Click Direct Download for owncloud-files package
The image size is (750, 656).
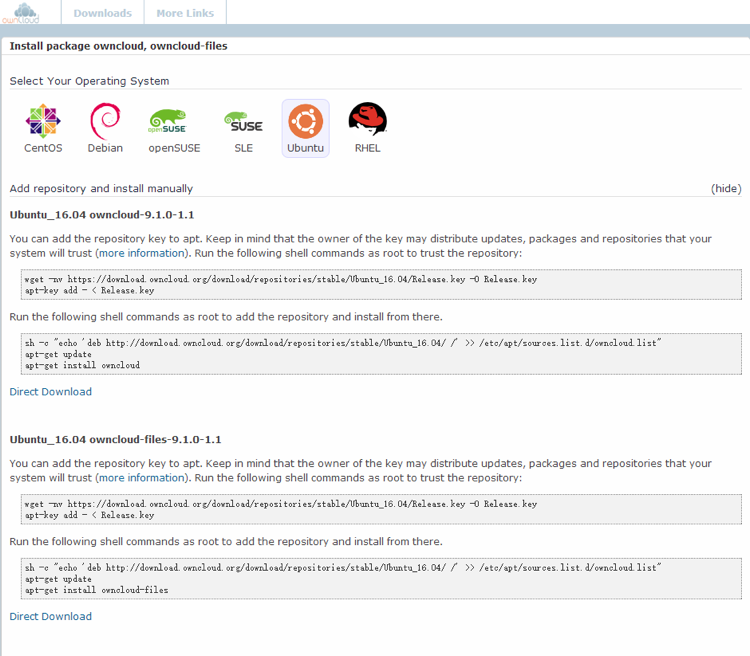click(51, 616)
